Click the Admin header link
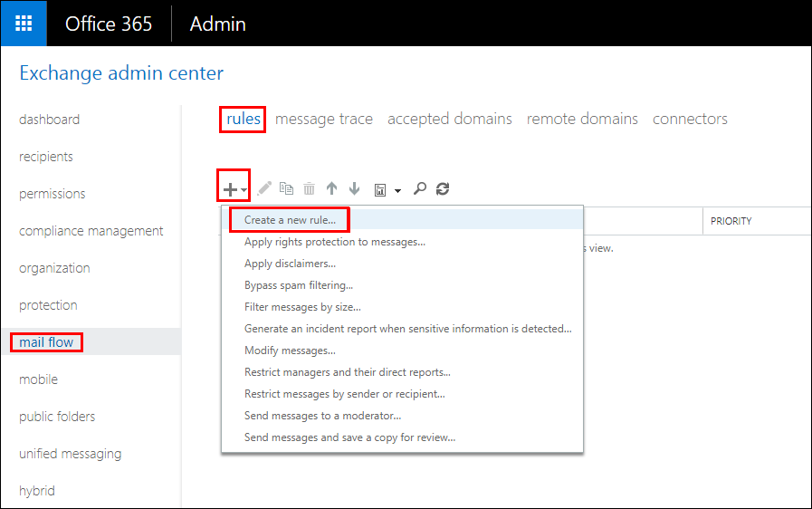The image size is (812, 509). (x=217, y=24)
